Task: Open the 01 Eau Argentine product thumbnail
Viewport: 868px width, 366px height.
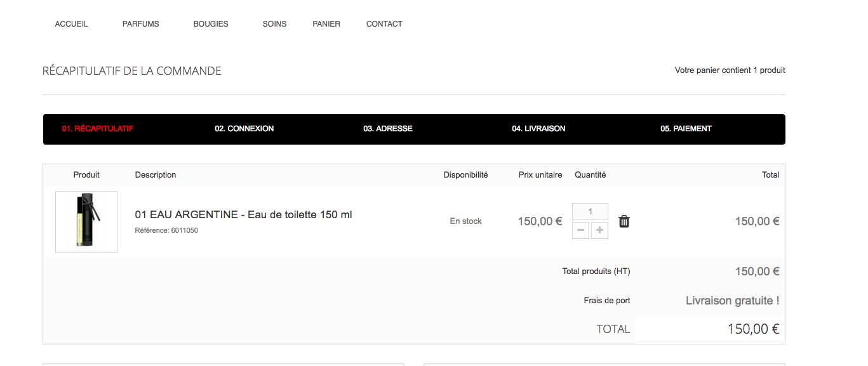Action: pyautogui.click(x=86, y=222)
